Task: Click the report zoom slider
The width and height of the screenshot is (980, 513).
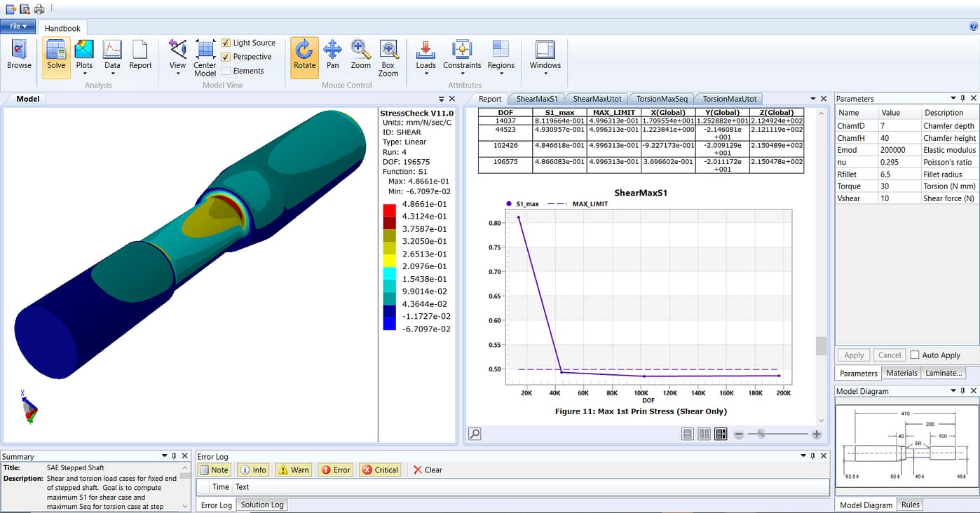Action: 761,435
